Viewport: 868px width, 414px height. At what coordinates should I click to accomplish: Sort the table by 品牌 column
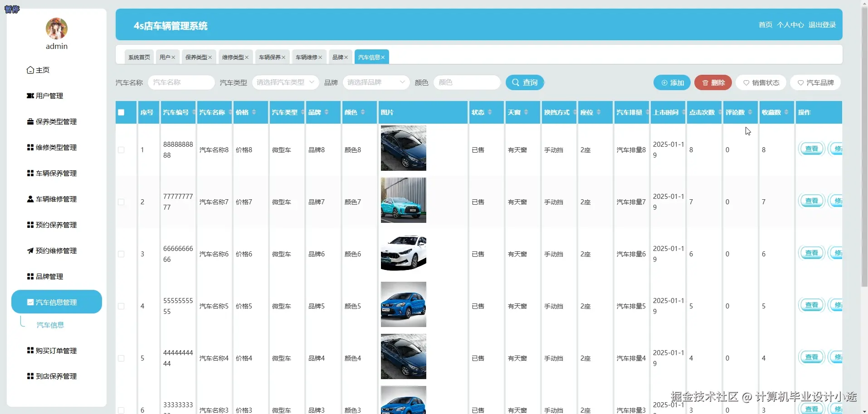point(327,112)
